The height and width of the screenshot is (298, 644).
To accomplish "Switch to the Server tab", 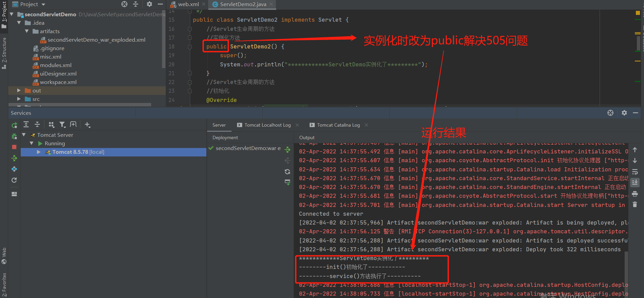I will (219, 125).
